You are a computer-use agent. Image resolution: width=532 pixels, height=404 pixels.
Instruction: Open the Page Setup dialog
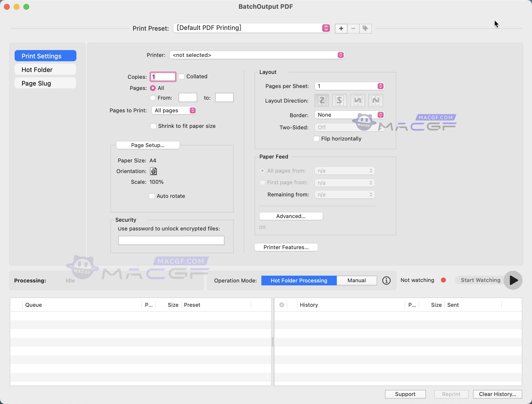pyautogui.click(x=148, y=145)
